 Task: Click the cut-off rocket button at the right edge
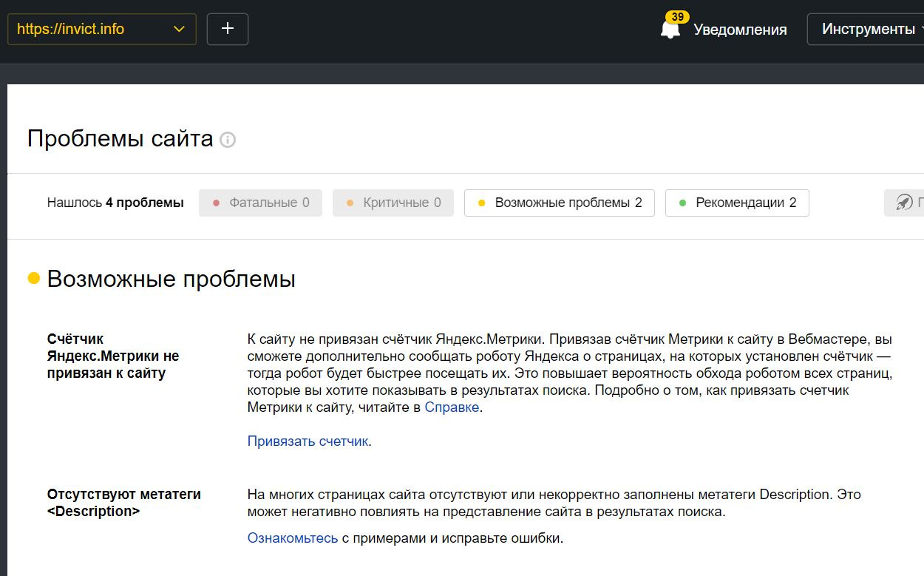tap(905, 203)
